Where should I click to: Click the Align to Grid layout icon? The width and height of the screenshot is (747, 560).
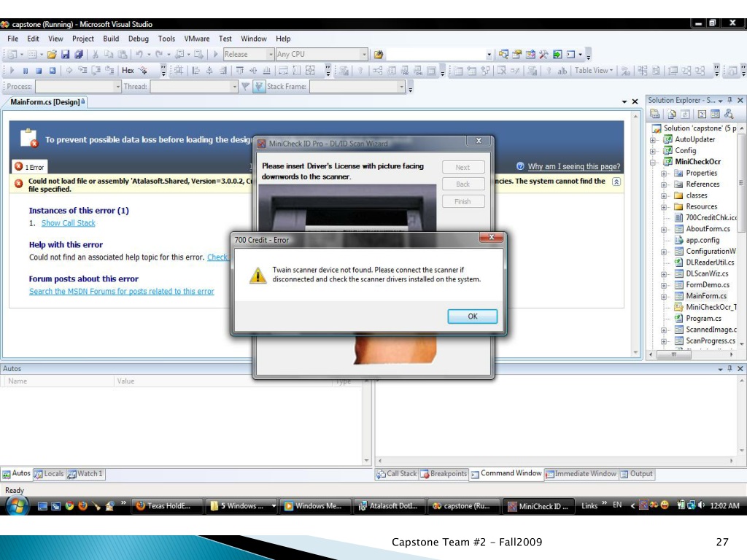178,71
